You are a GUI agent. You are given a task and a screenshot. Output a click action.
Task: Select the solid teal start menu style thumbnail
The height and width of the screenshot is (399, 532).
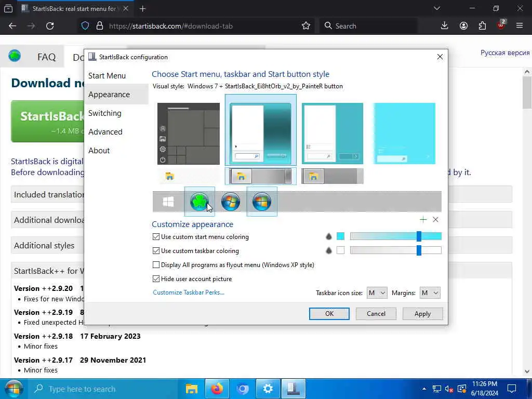tap(332, 134)
